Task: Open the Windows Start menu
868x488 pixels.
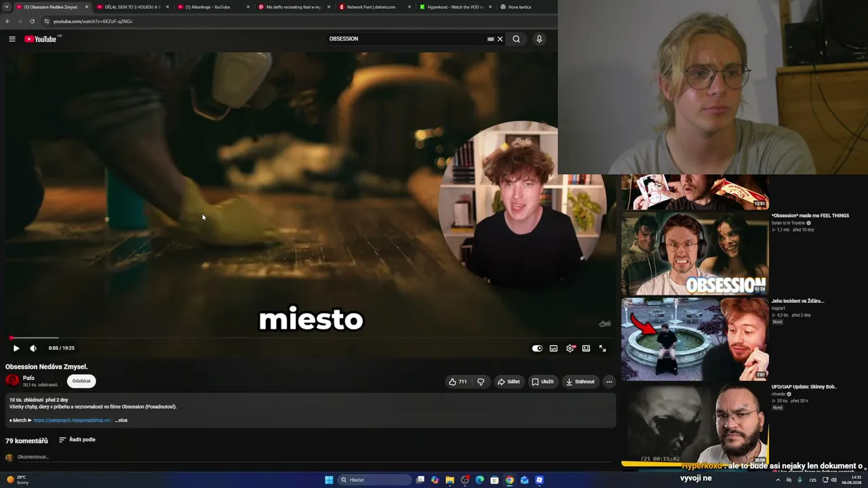Action: [329, 480]
